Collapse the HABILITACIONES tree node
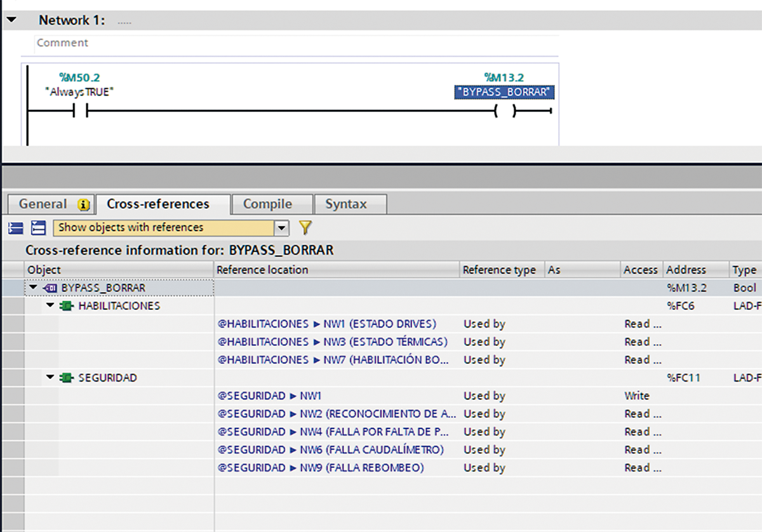Image resolution: width=762 pixels, height=532 pixels. pos(50,306)
